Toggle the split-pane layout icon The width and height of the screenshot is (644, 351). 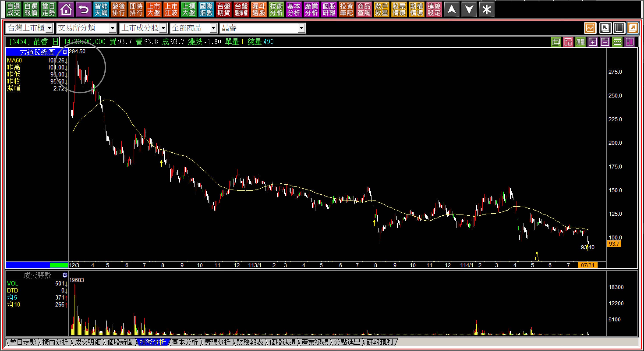coord(619,28)
